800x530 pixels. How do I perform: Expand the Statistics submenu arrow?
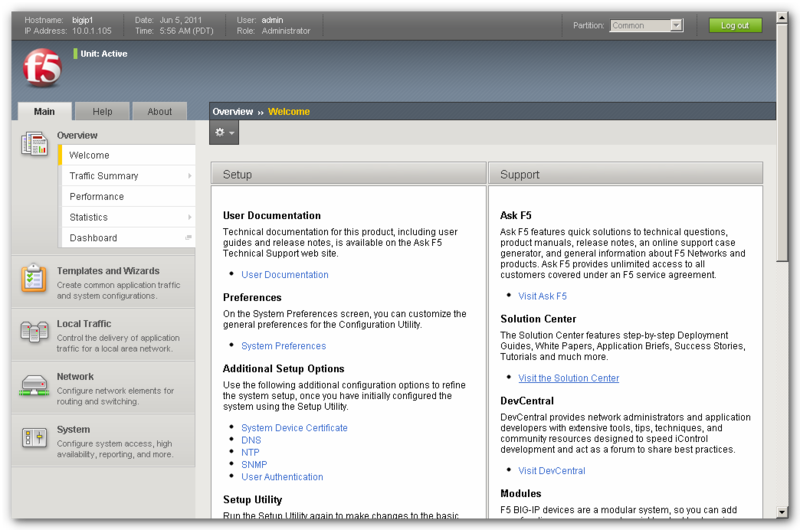click(189, 217)
